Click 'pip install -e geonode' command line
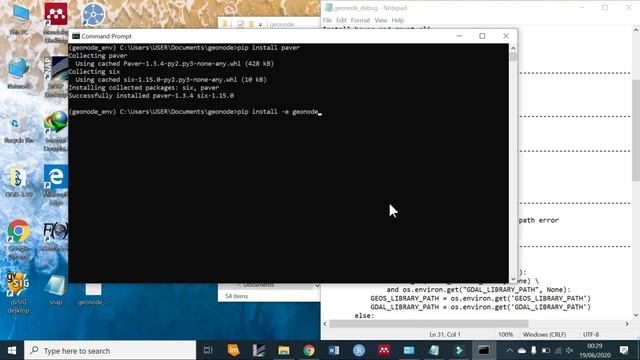 pyautogui.click(x=278, y=111)
